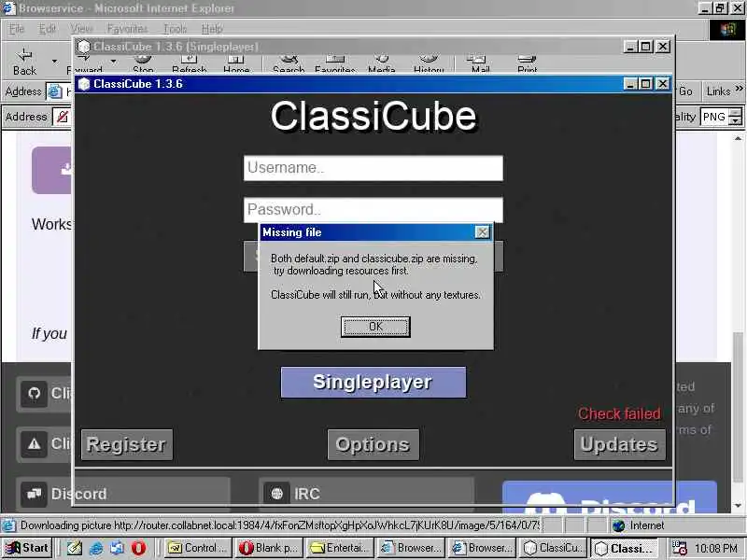Click the Show Desktop icon in Quick Launch

pyautogui.click(x=118, y=548)
